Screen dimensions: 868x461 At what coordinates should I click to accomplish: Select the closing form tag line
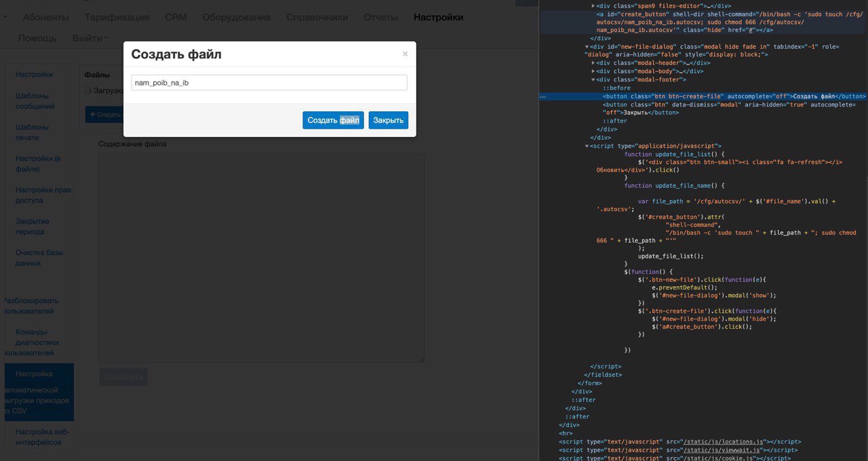coord(589,383)
